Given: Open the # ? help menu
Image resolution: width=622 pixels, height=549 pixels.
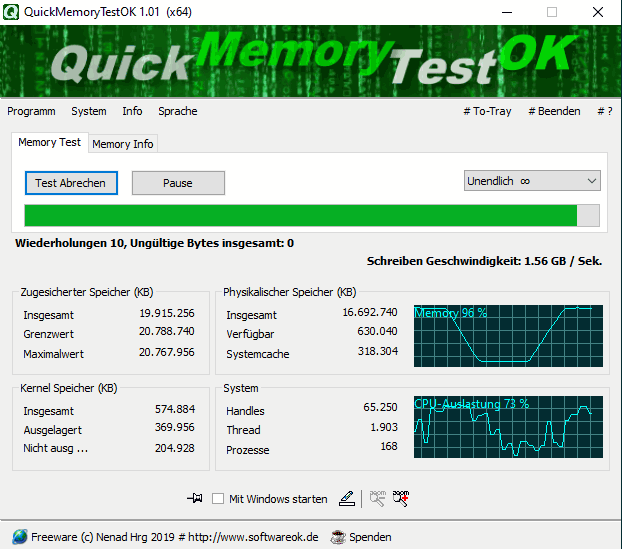Looking at the screenshot, I should [x=605, y=111].
